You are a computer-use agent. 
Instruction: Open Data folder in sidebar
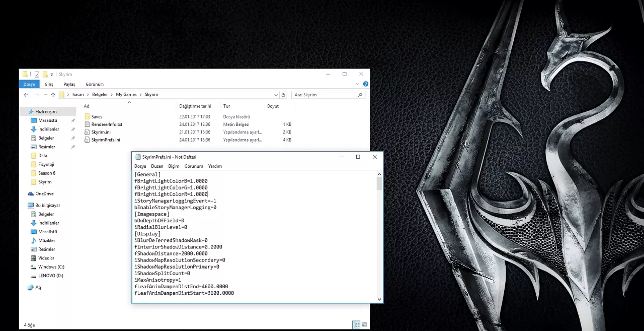click(x=42, y=156)
